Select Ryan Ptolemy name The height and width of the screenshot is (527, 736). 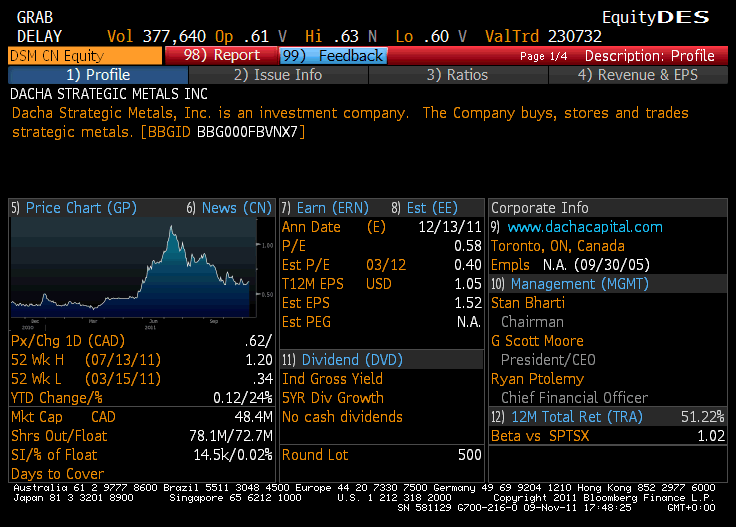pos(537,379)
